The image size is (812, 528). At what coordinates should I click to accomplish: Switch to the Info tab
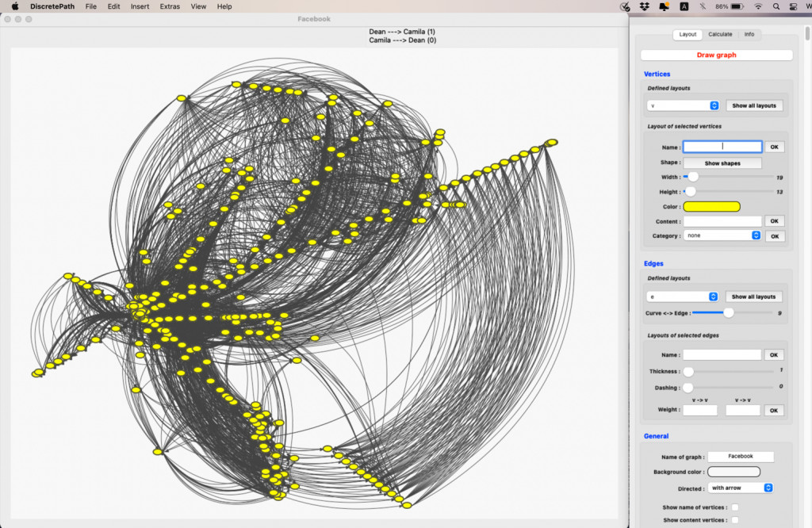(749, 34)
